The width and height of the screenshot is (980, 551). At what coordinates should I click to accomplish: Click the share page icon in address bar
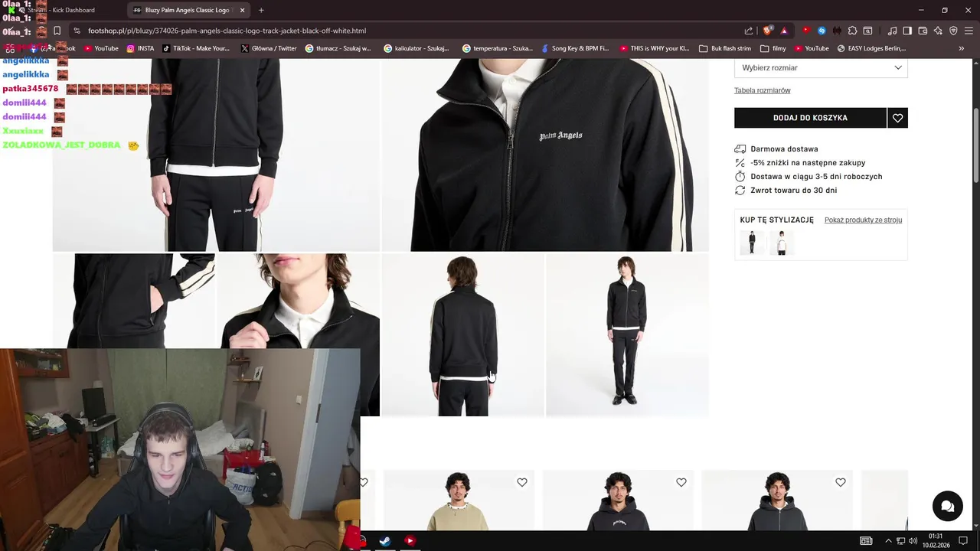coord(749,31)
